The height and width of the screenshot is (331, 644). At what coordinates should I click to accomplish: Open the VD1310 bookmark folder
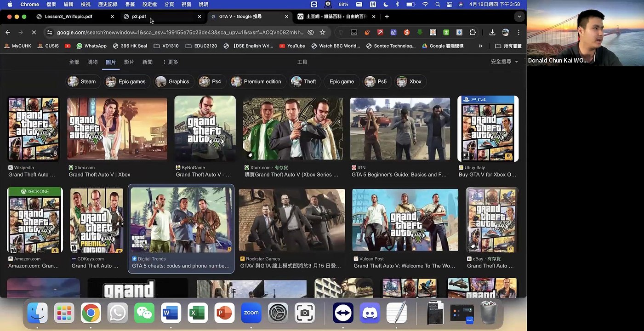[x=166, y=46]
